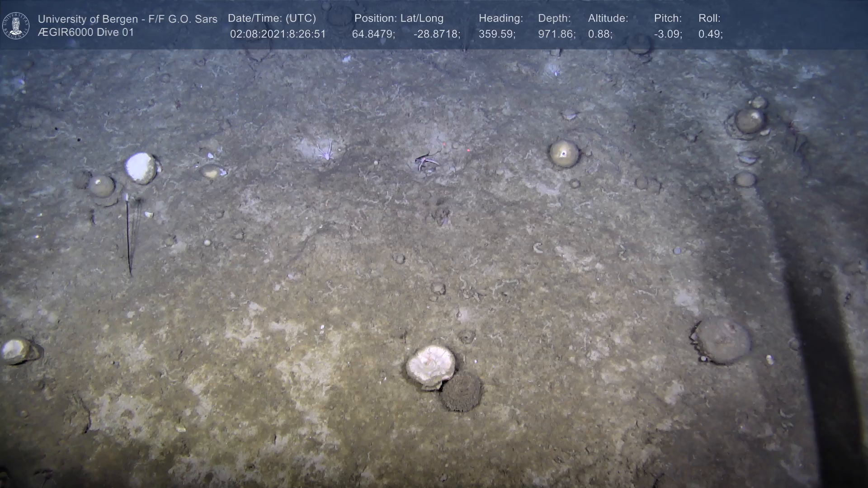Image resolution: width=868 pixels, height=488 pixels.
Task: Click the round sponge with the white spot
Action: 564,154
